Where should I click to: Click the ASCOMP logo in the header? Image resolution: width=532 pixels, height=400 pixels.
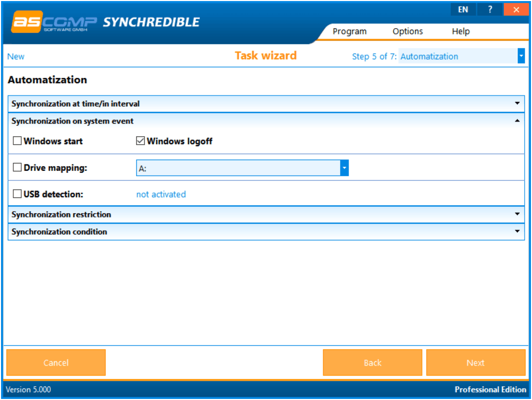coord(54,22)
